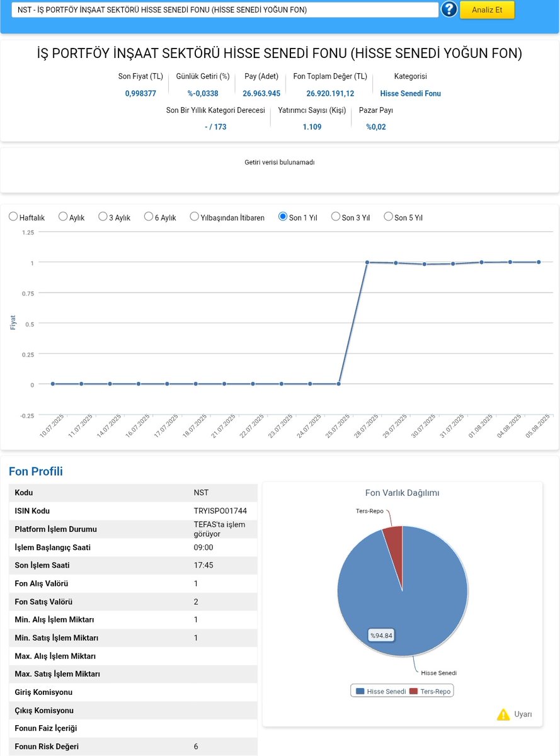The width and height of the screenshot is (560, 756).
Task: Click the Pazar Payı value %0,02
Action: (376, 127)
